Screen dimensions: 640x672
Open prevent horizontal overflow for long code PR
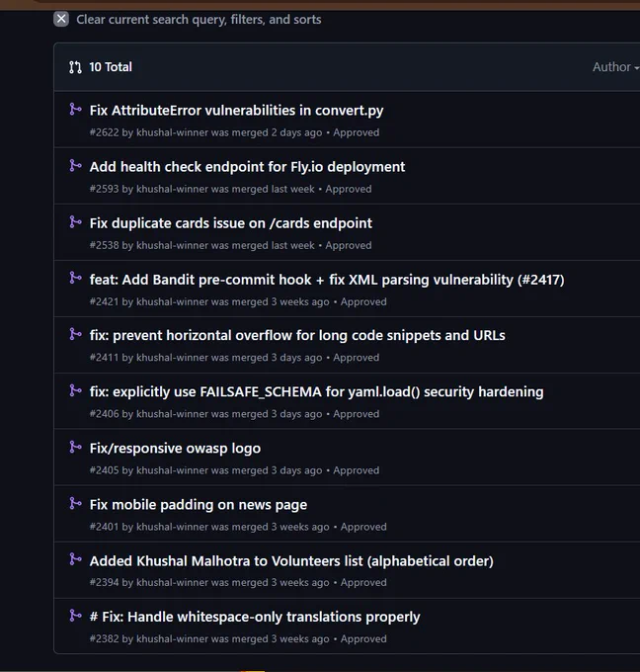pyautogui.click(x=297, y=336)
